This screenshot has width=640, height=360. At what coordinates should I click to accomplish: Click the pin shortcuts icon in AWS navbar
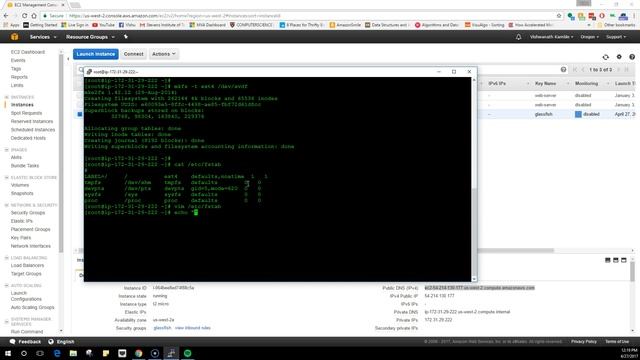(126, 37)
